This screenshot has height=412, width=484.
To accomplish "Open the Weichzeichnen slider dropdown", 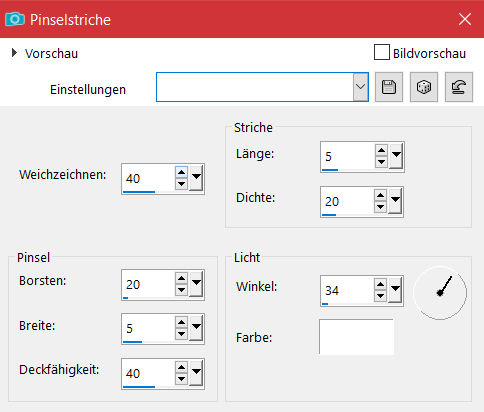I will point(196,178).
